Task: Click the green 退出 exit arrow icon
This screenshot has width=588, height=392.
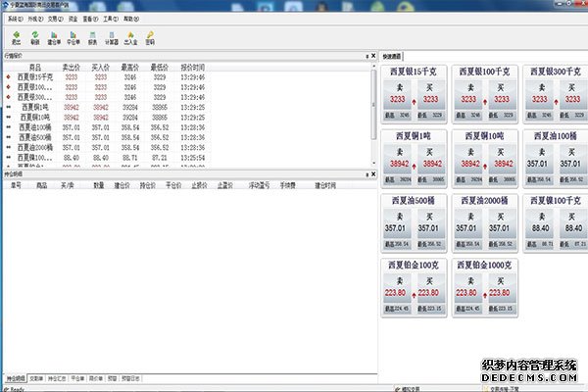Action: (x=16, y=38)
